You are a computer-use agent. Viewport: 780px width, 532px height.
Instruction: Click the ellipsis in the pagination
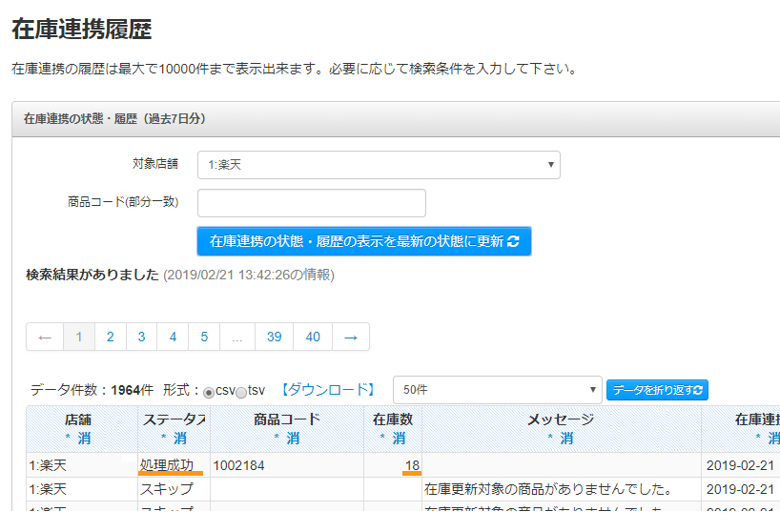point(237,338)
